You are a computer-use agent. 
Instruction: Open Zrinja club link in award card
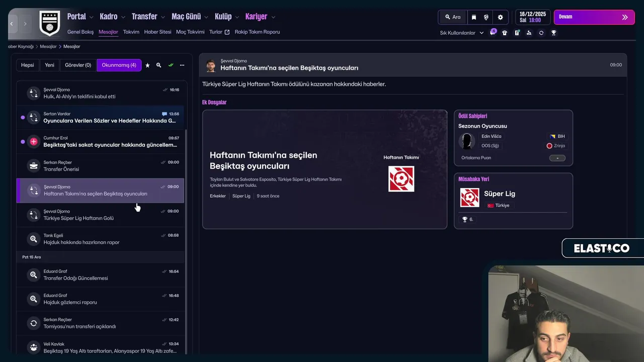tap(556, 146)
